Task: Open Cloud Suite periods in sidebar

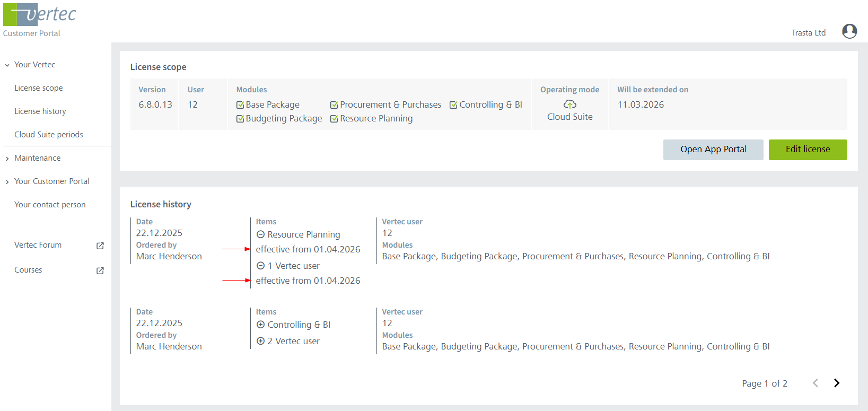Action: (x=49, y=135)
